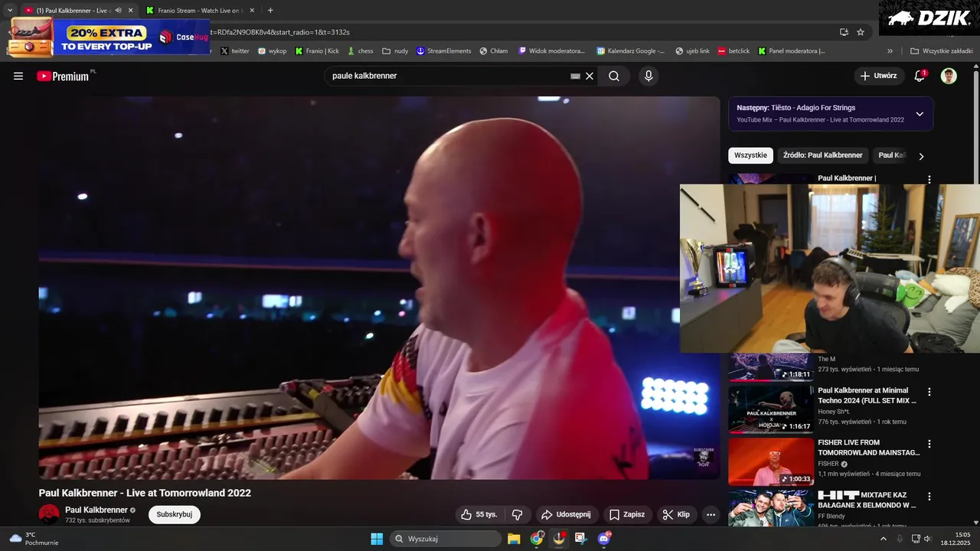The image size is (980, 551).
Task: Click the Udostępnij share button
Action: coord(566,514)
